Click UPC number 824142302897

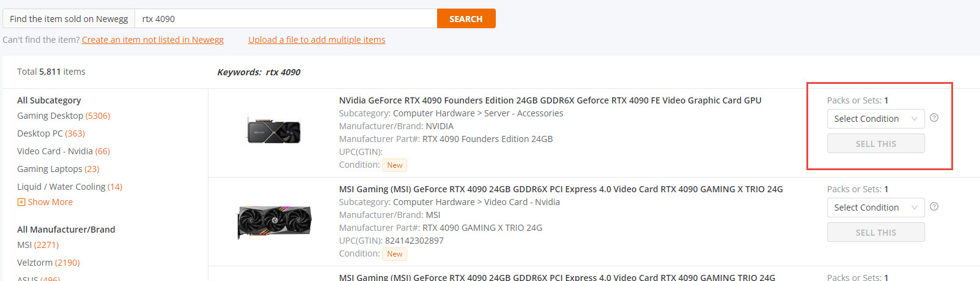[414, 241]
